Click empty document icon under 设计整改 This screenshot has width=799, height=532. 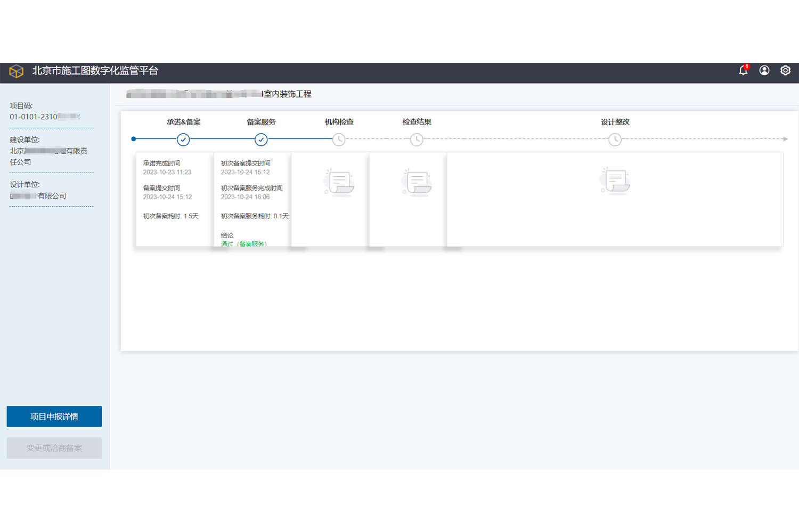(x=615, y=181)
